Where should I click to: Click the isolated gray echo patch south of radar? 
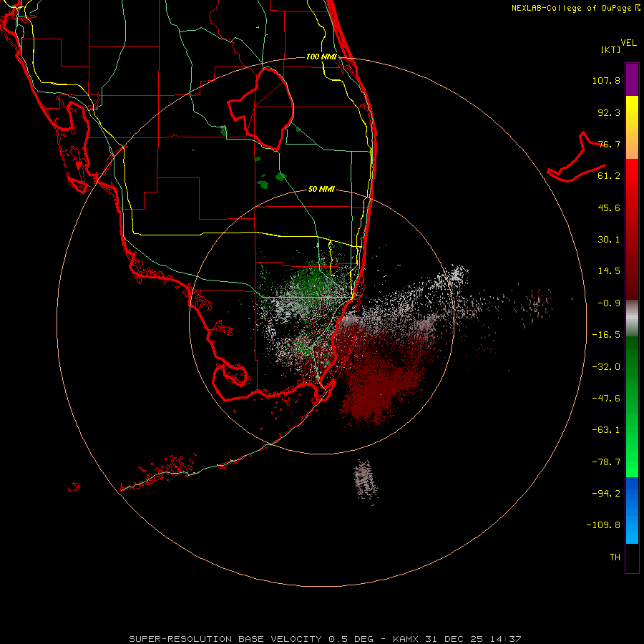(x=365, y=482)
